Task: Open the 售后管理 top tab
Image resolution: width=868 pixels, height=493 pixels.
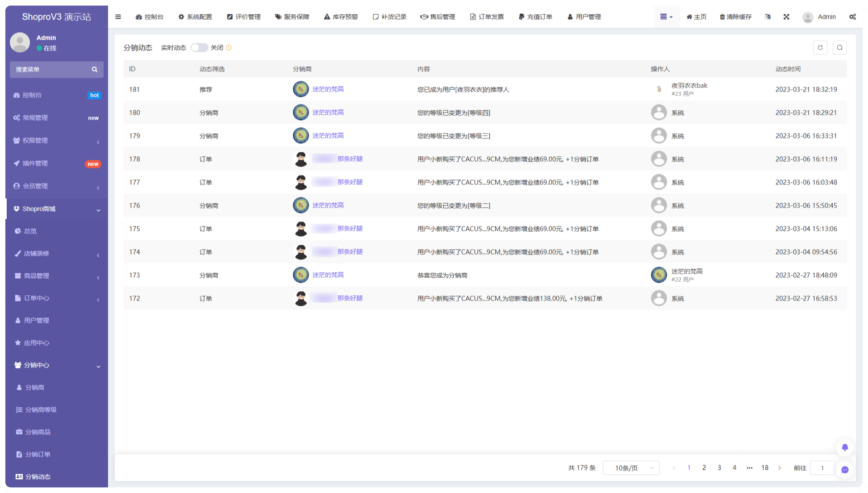Action: [x=438, y=17]
